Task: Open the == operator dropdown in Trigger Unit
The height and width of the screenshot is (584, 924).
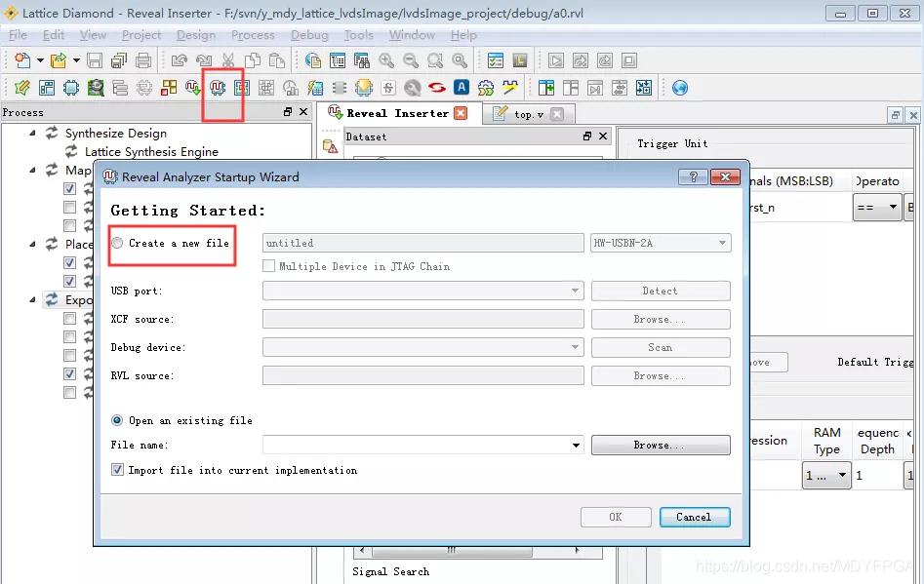Action: click(x=877, y=208)
